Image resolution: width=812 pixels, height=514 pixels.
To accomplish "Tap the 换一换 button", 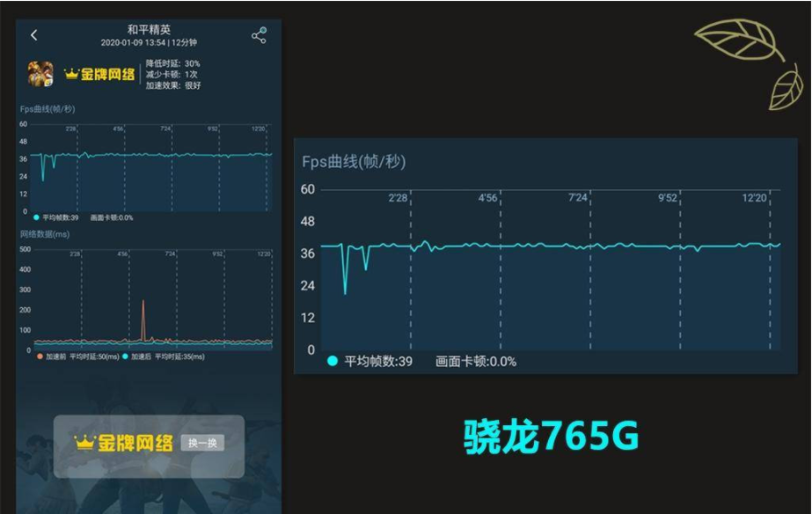I will click(202, 443).
